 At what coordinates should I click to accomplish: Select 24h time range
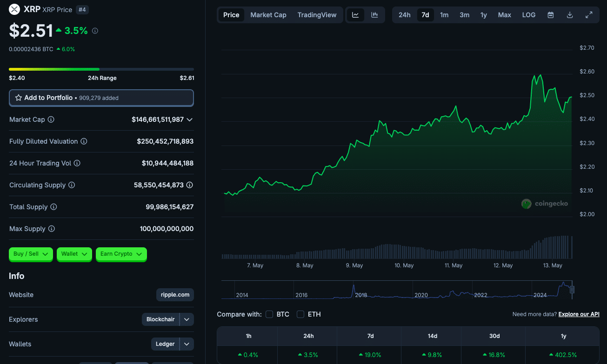click(x=405, y=15)
